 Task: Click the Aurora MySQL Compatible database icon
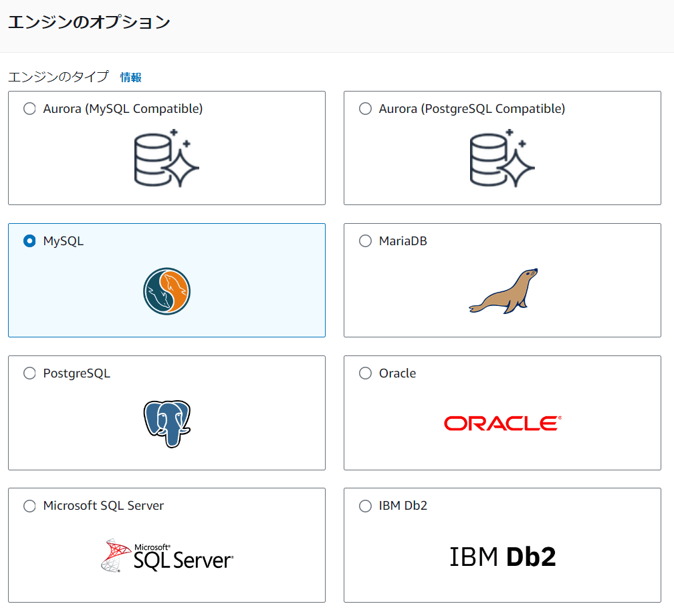[x=166, y=158]
